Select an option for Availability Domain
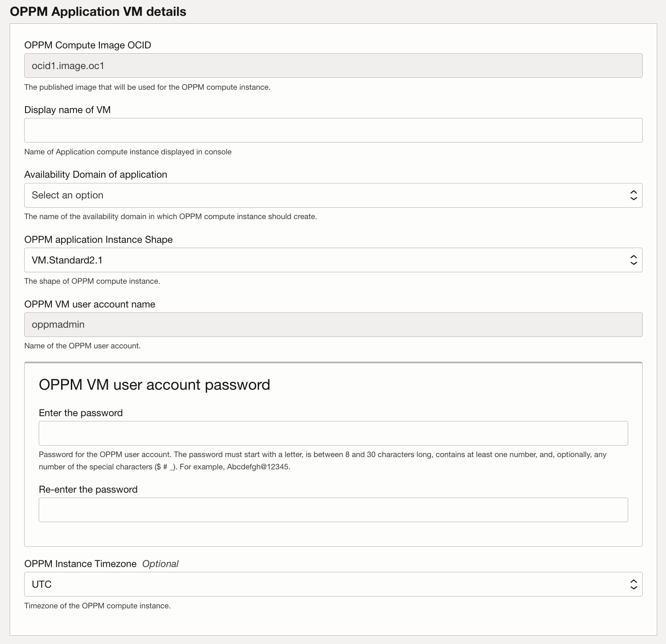The width and height of the screenshot is (666, 644). click(308, 195)
